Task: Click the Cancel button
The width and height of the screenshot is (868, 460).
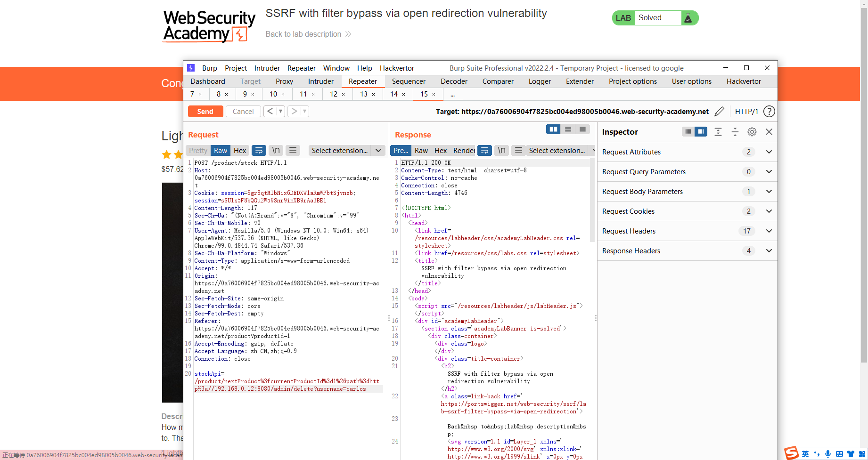Action: tap(243, 112)
